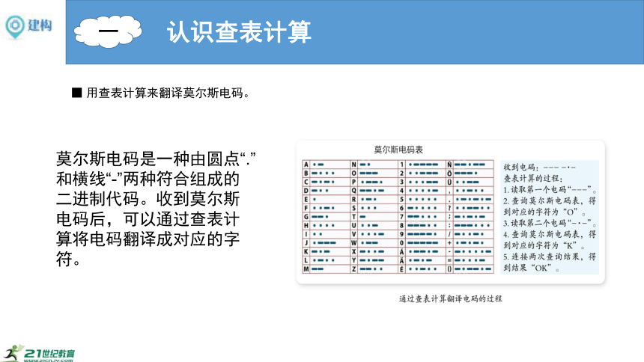Click row N in Morse table
644x362 pixels.
click(374, 165)
